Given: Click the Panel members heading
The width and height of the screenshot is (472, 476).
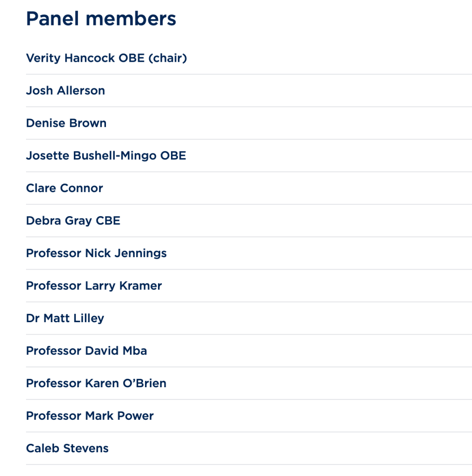Looking at the screenshot, I should (x=101, y=19).
